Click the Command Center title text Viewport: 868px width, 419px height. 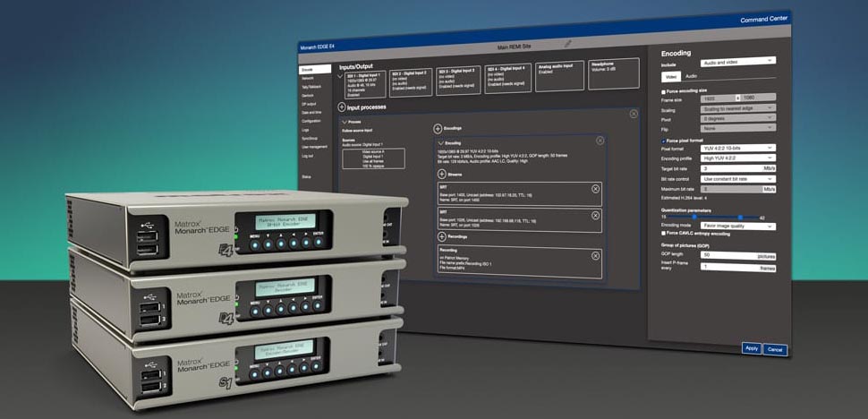[762, 20]
